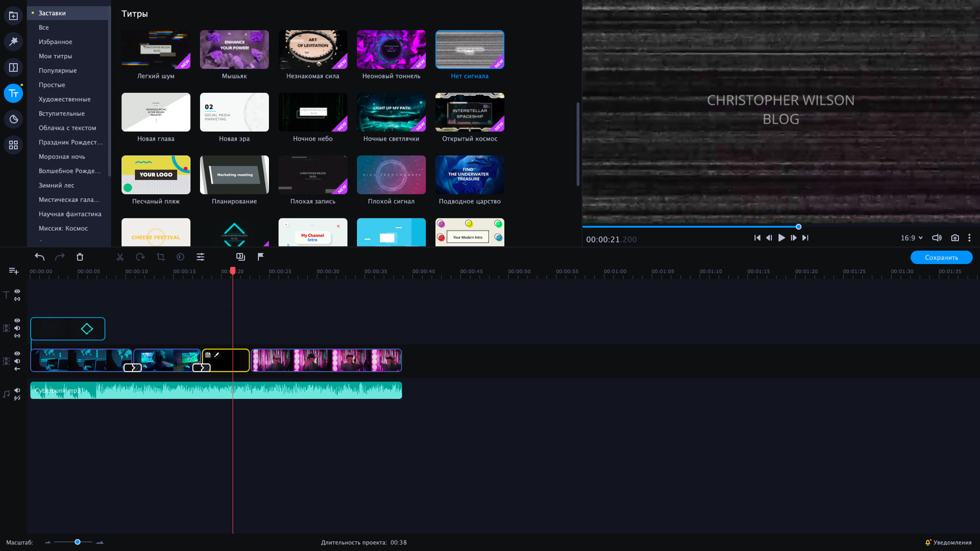Take a snapshot with camera icon
Screen dimensions: 980x551
click(955, 238)
